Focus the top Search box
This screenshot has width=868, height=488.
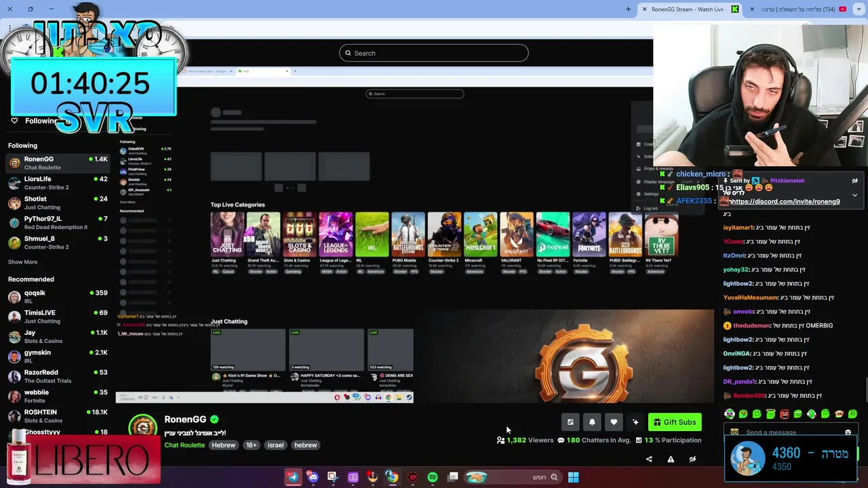click(434, 53)
